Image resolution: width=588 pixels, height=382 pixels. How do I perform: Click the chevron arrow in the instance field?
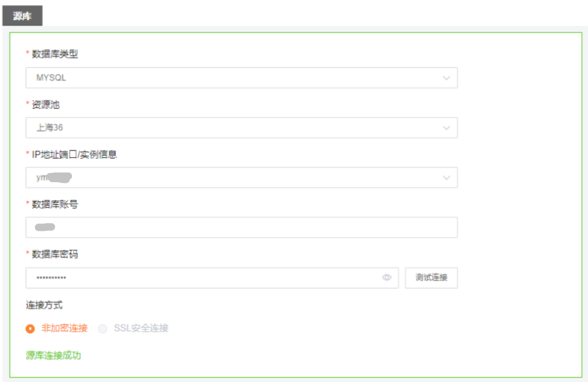coord(446,178)
